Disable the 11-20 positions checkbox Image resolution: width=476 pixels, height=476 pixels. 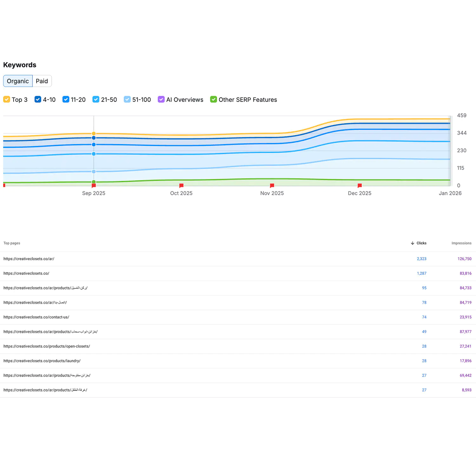(x=66, y=99)
